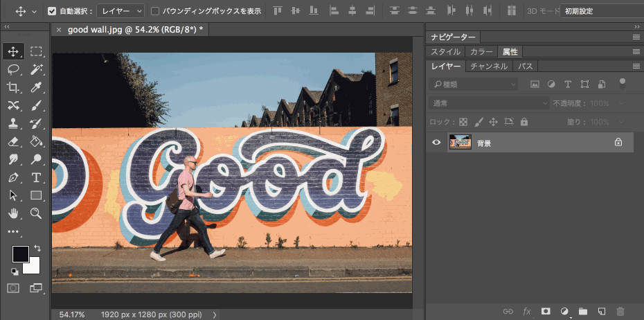Select the Horizontal Type tool
644x320 pixels.
(37, 178)
